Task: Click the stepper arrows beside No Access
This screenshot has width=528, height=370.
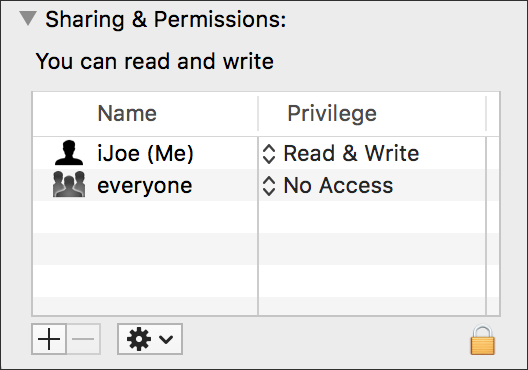Action: tap(269, 186)
